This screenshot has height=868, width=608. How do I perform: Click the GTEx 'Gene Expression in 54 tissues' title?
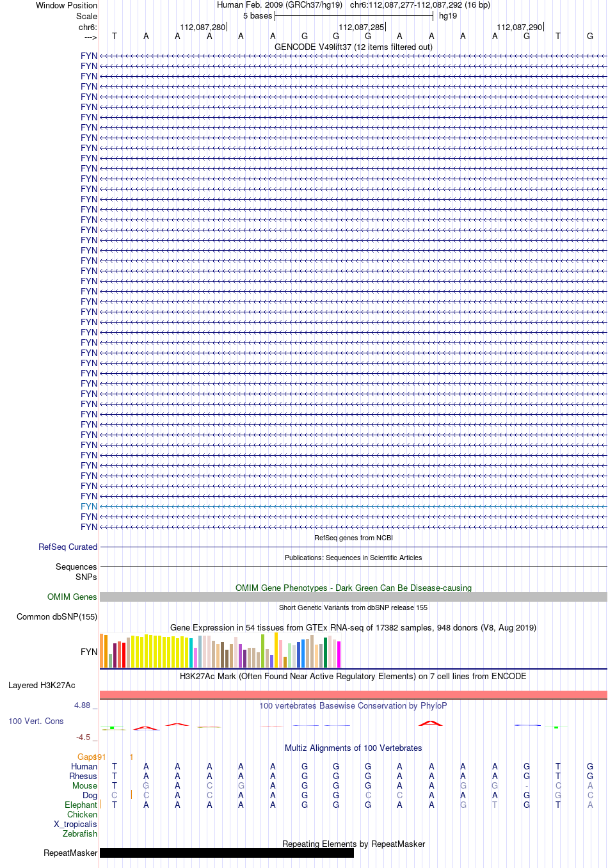click(353, 627)
